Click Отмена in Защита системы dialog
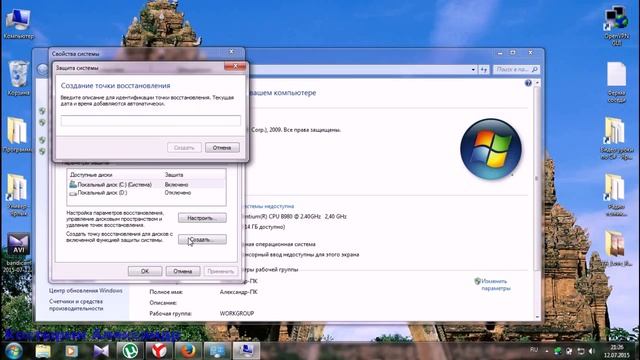 point(222,147)
